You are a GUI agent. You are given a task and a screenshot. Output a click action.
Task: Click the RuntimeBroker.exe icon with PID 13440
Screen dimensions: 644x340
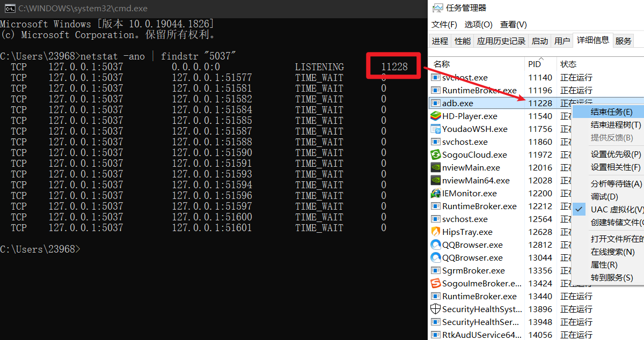coord(436,296)
